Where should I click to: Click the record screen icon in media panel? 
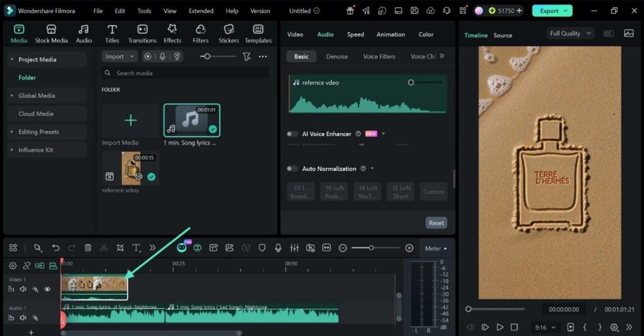pyautogui.click(x=148, y=57)
